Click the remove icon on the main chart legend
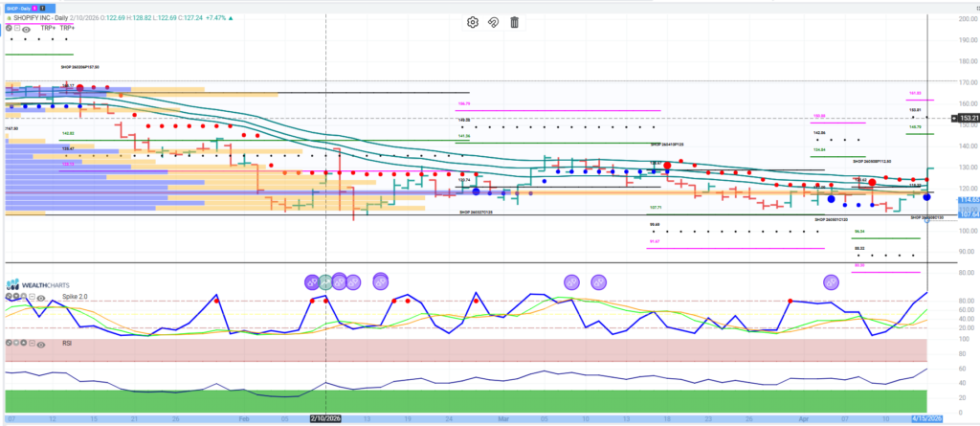980x426 pixels. click(x=9, y=29)
